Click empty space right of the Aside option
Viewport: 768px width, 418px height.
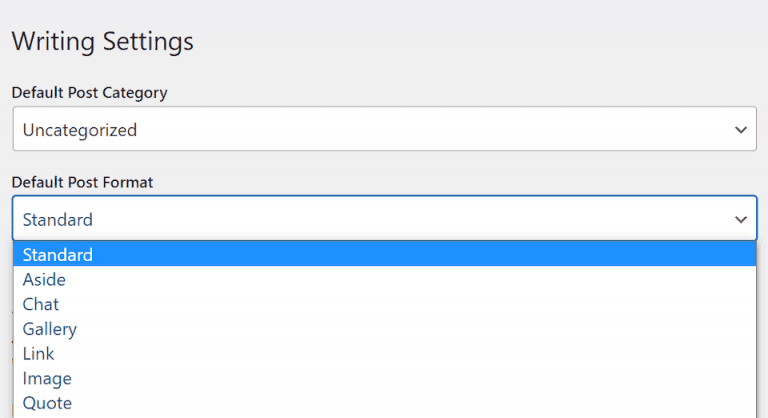click(400, 280)
